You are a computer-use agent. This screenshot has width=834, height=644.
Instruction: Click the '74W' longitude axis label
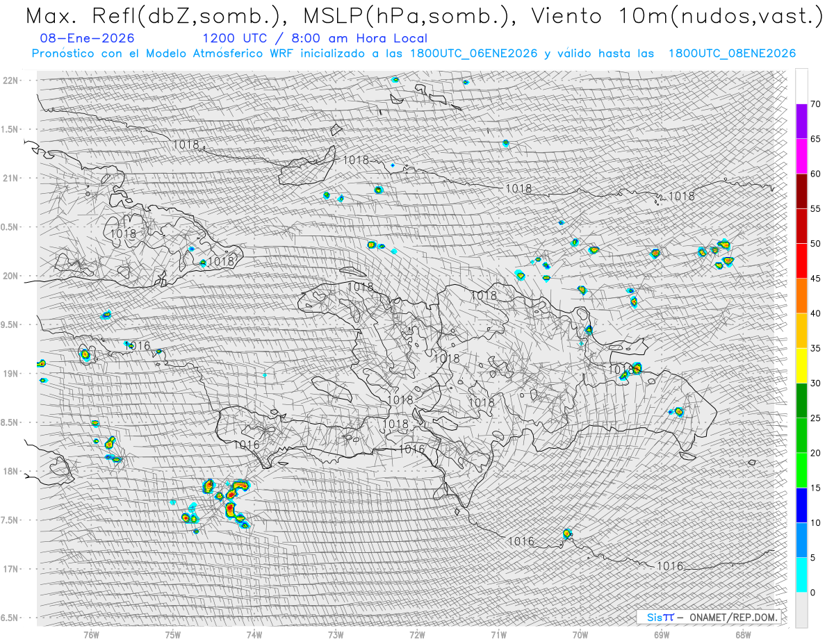point(254,635)
